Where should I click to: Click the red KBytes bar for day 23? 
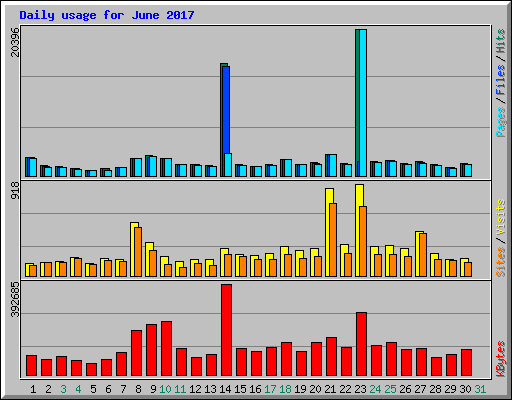click(x=361, y=344)
